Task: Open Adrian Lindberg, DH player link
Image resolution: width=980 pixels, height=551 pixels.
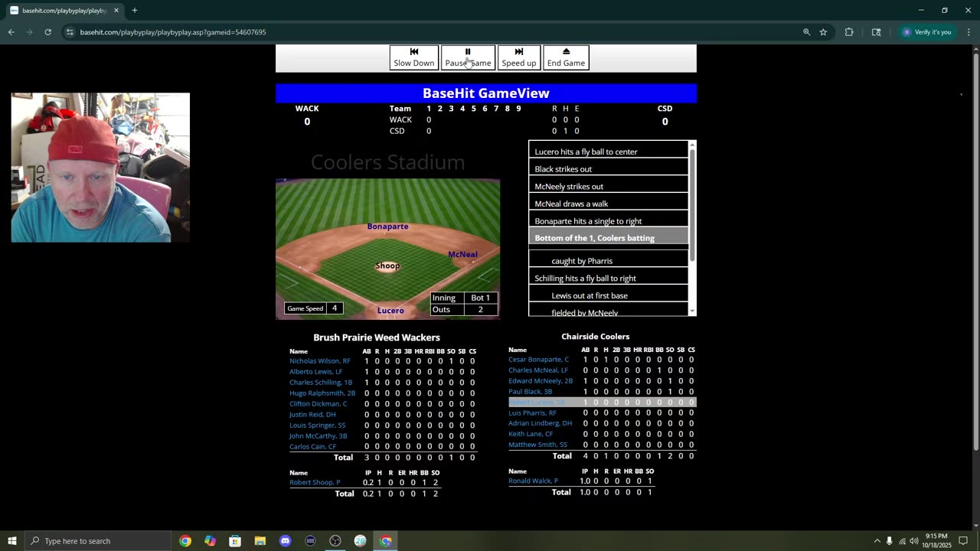Action: click(x=540, y=423)
